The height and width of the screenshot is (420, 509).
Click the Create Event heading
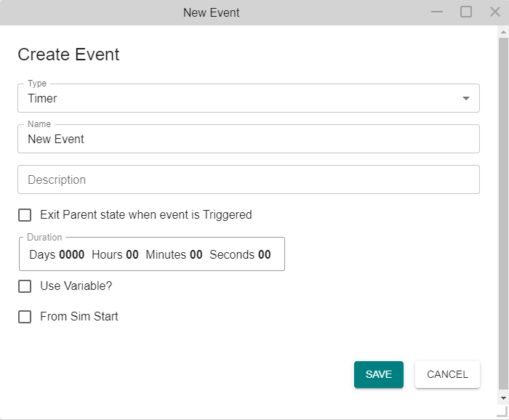click(68, 54)
